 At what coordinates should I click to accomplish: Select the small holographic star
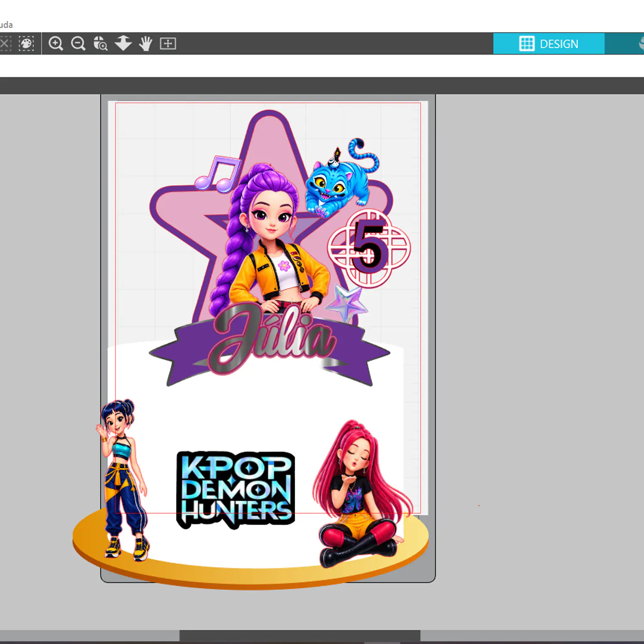tap(346, 303)
